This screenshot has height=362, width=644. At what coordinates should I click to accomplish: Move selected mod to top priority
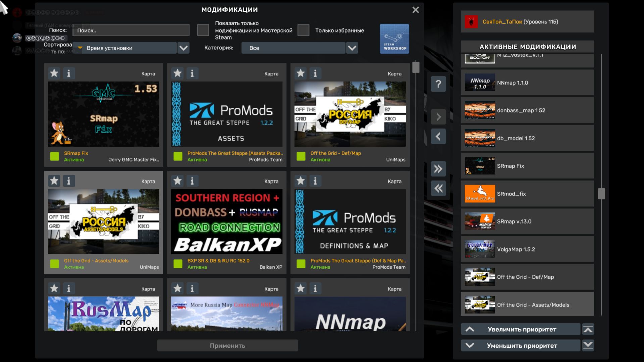588,329
